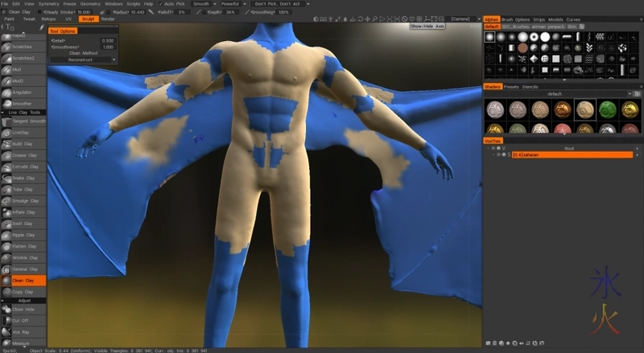This screenshot has width=644, height=353.
Task: Click the rotate camera icon in viewport toolbar
Action: (360, 18)
